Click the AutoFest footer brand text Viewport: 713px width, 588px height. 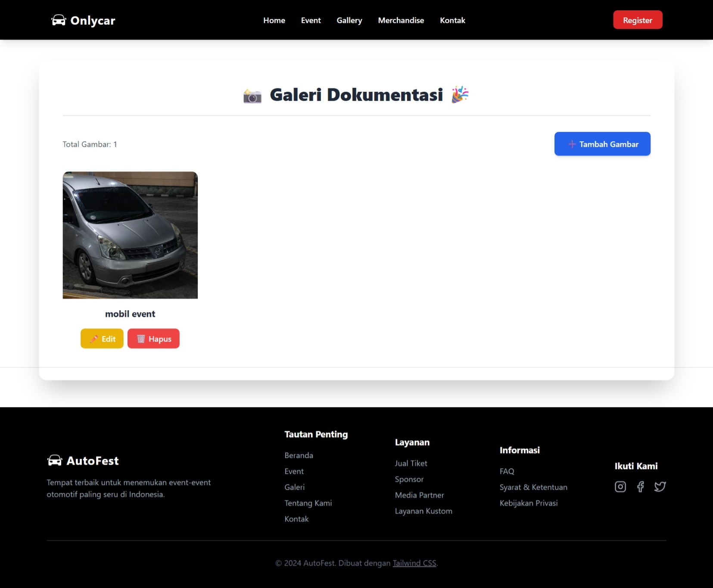click(93, 460)
